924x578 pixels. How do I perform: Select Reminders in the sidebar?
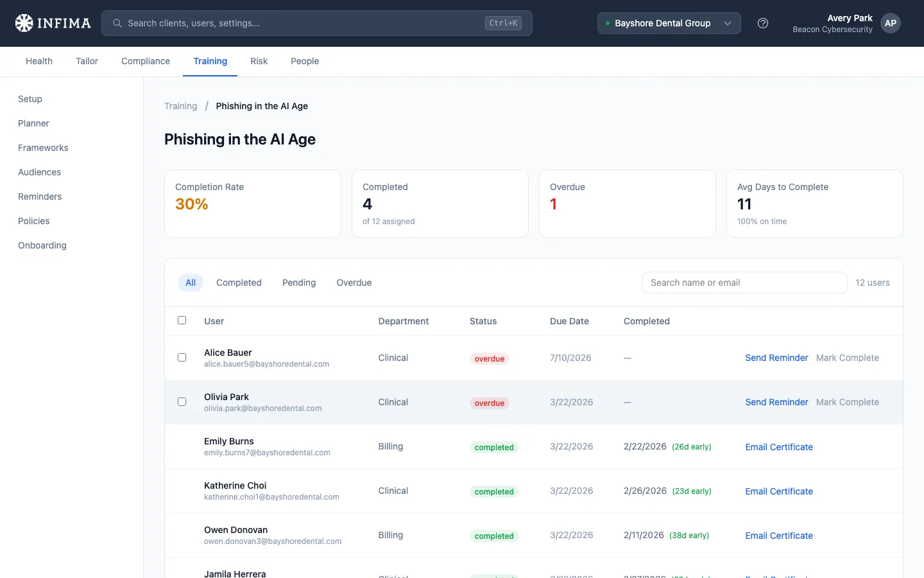click(x=40, y=197)
